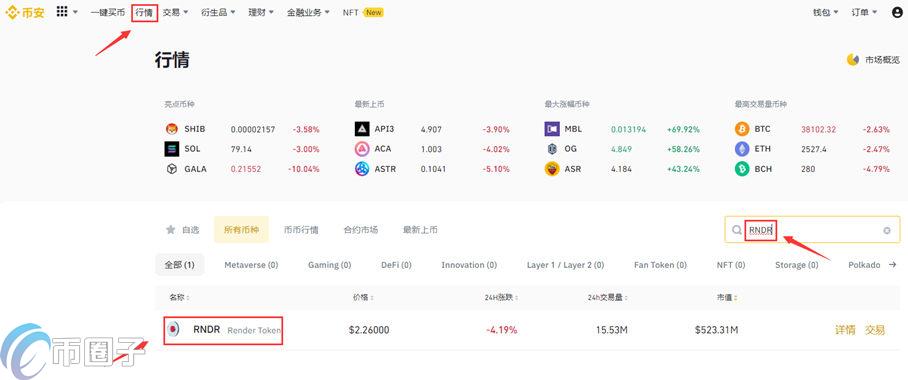Click the RNDR search input field

pos(812,230)
